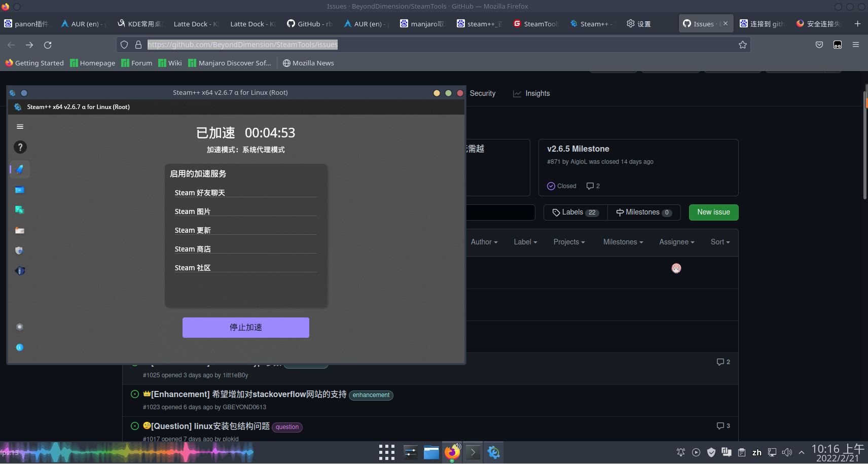Expand Author filter dropdown
868x464 pixels.
484,242
